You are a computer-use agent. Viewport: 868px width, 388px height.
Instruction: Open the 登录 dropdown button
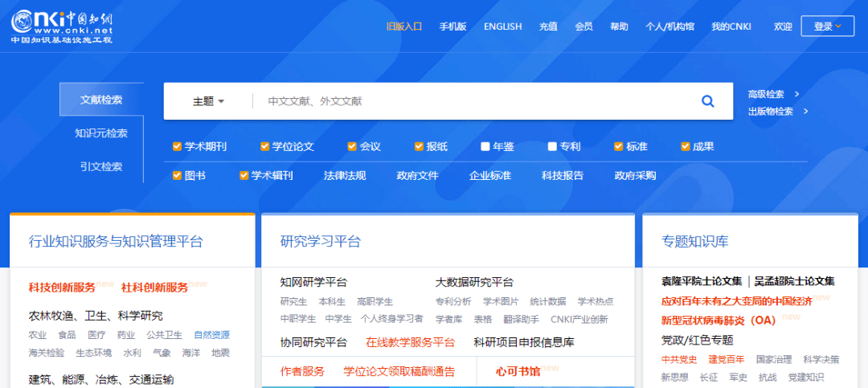tap(827, 26)
